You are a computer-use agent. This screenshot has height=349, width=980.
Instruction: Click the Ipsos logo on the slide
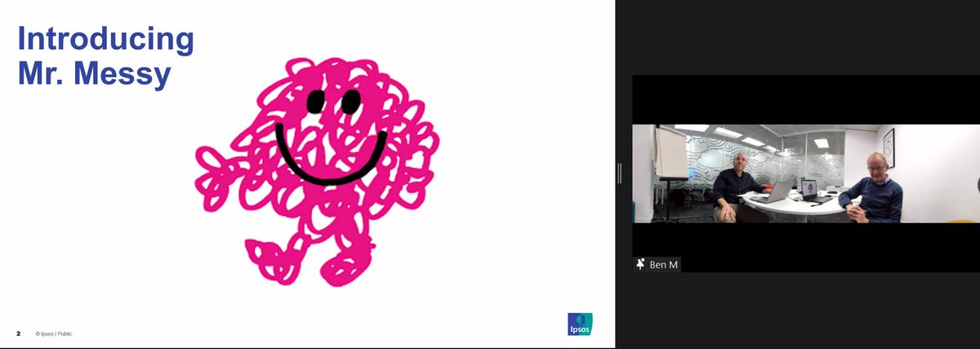coord(580,324)
